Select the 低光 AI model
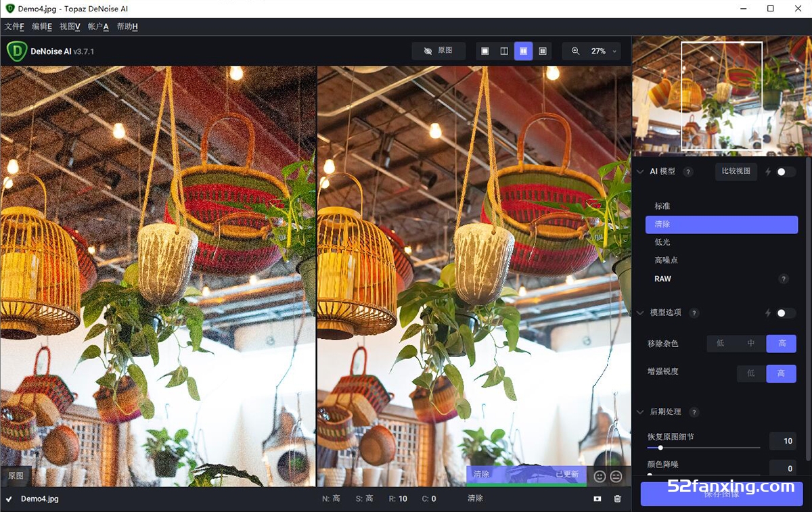The image size is (812, 512). (x=721, y=242)
